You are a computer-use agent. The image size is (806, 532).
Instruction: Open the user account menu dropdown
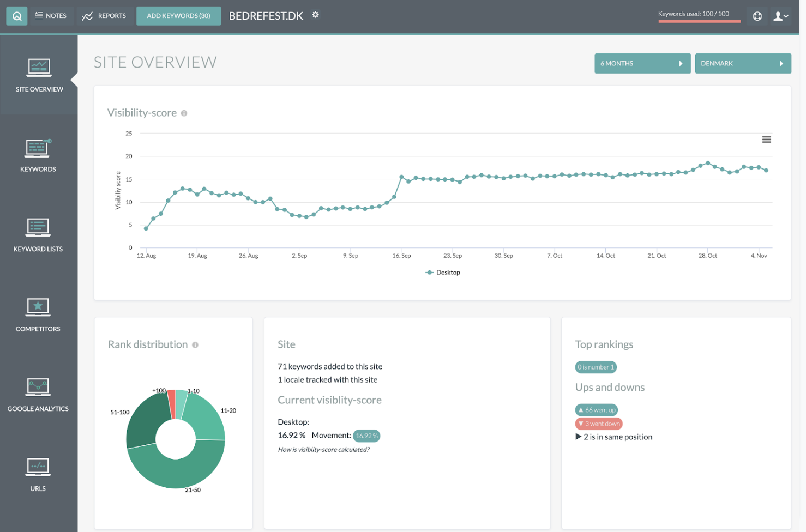(x=781, y=16)
